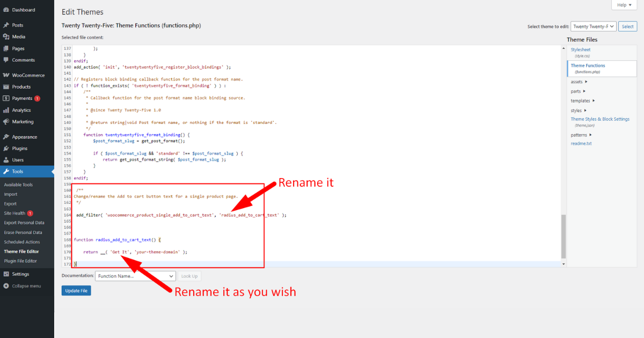The width and height of the screenshot is (644, 338).
Task: Click the Select theme button
Action: 627,26
